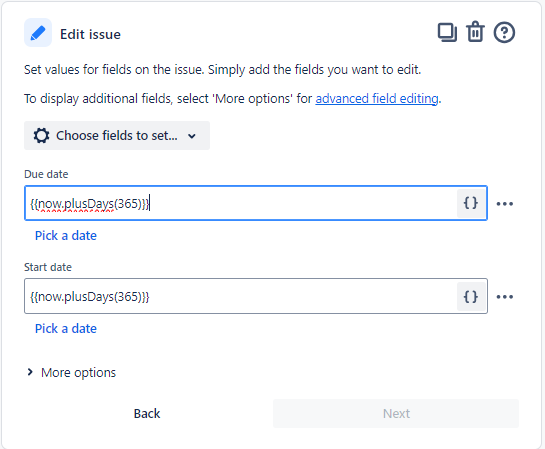545x449 pixels.
Task: Click the gear icon in Choose fields
Action: [41, 136]
